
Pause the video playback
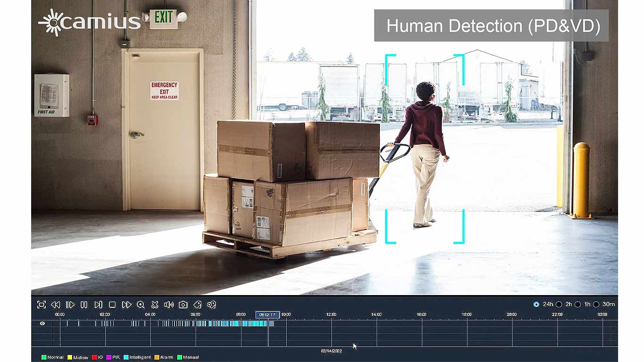point(84,305)
